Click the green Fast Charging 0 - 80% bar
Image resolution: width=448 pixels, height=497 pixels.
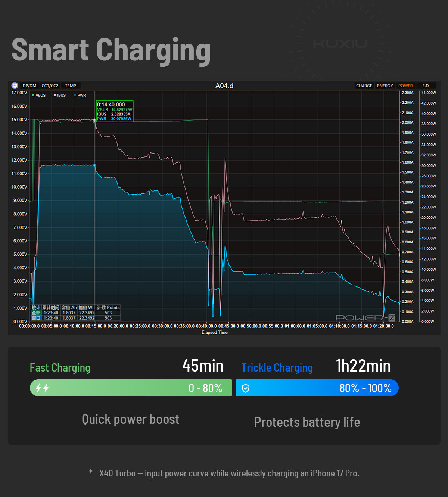[131, 388]
